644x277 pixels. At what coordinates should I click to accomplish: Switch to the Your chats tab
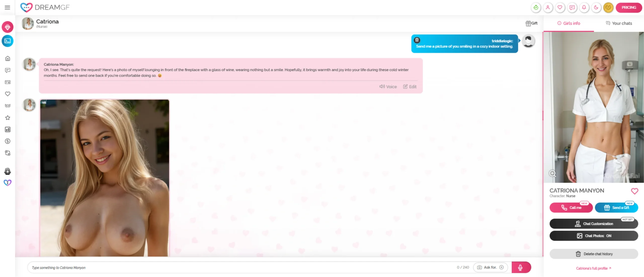pos(619,23)
